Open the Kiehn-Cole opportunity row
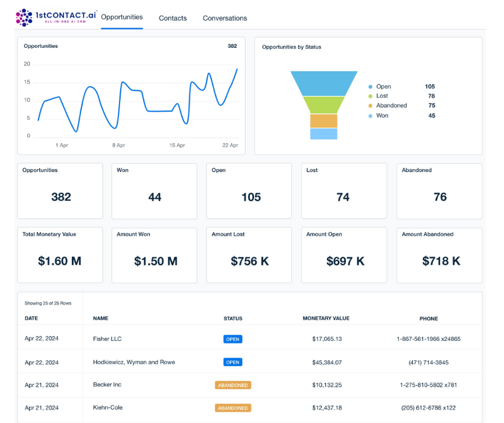 (108, 408)
